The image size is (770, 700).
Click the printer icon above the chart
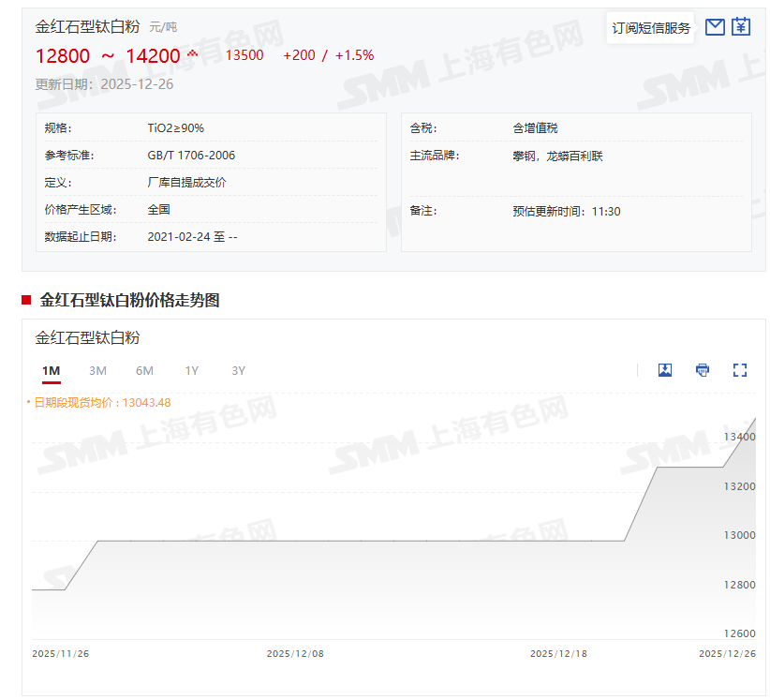tap(703, 370)
